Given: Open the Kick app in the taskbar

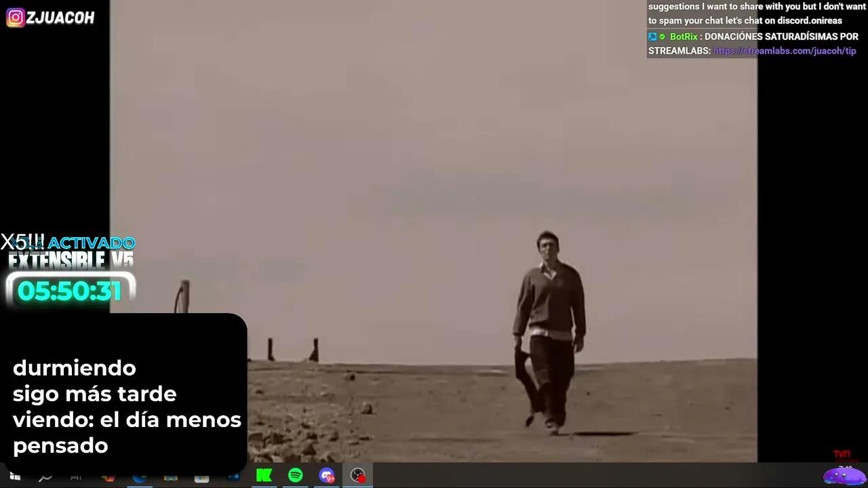Looking at the screenshot, I should (x=264, y=476).
